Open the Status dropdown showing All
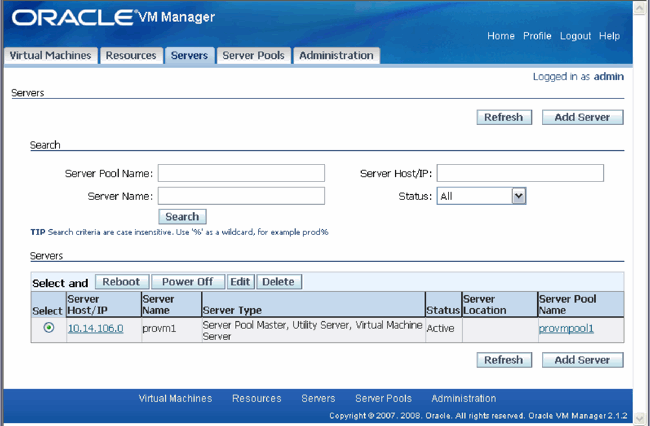The width and height of the screenshot is (650, 426). (x=481, y=196)
